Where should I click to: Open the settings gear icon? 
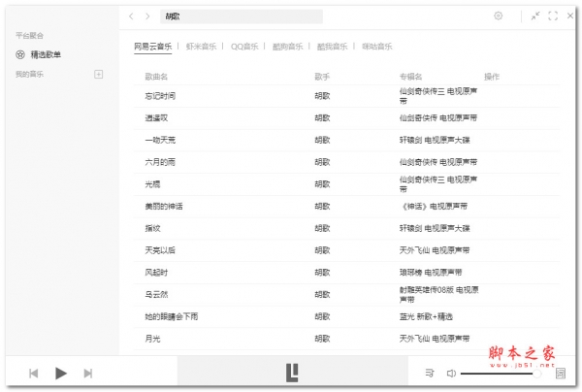click(498, 16)
